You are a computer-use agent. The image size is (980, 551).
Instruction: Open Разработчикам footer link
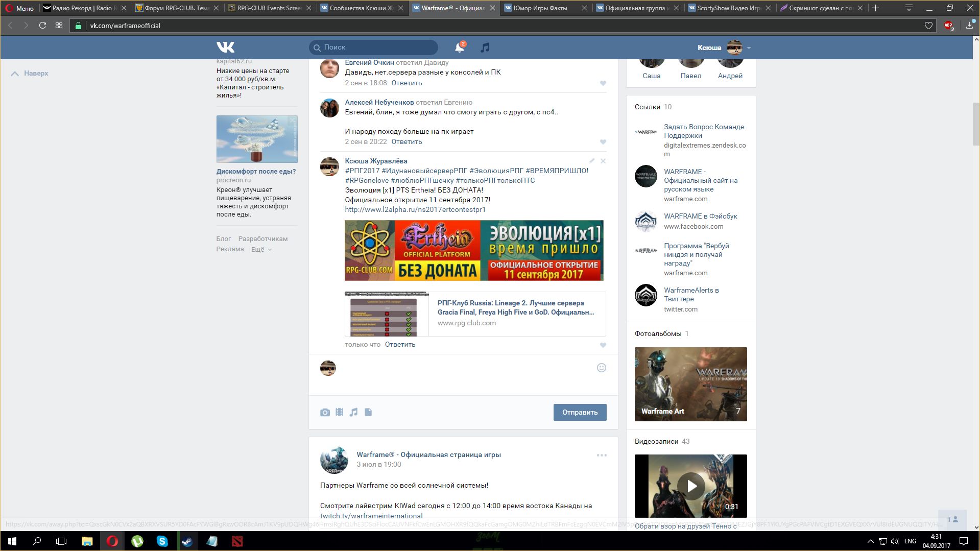point(263,239)
